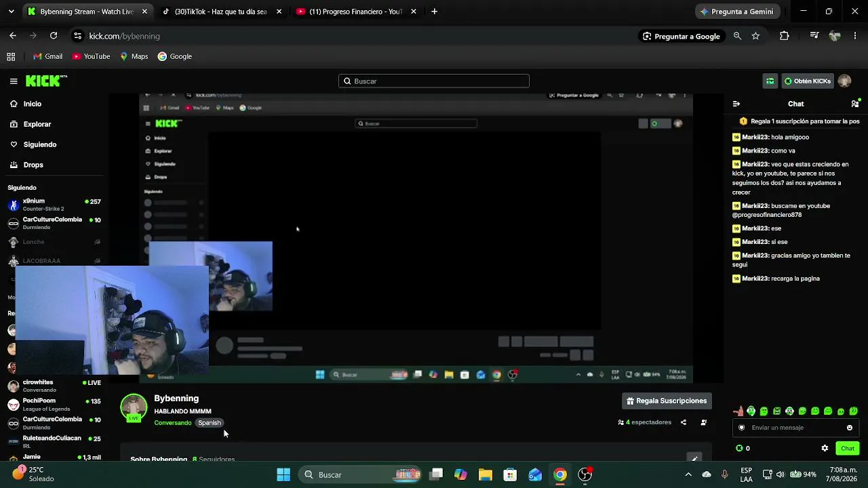
Task: Open Chrome media controls icon
Action: tap(814, 36)
